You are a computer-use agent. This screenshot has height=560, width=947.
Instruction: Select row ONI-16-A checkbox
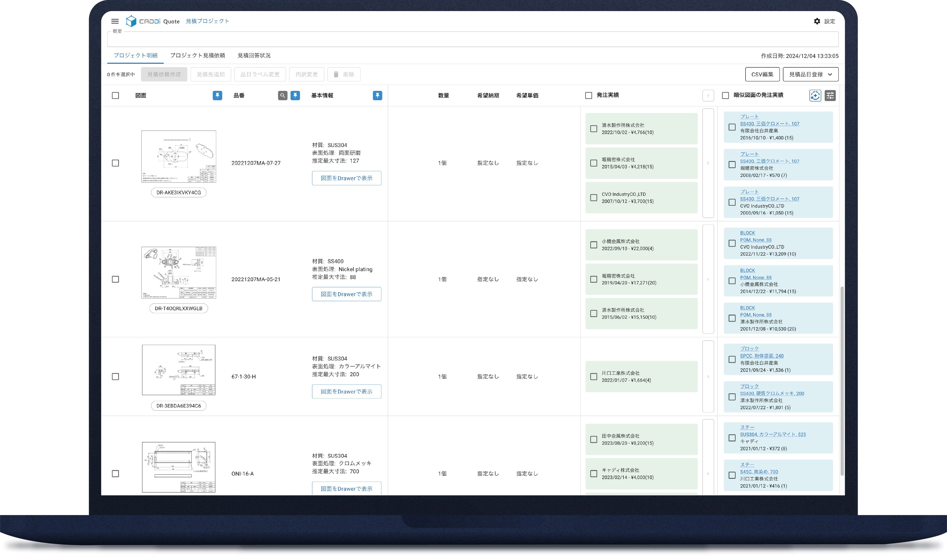click(116, 474)
